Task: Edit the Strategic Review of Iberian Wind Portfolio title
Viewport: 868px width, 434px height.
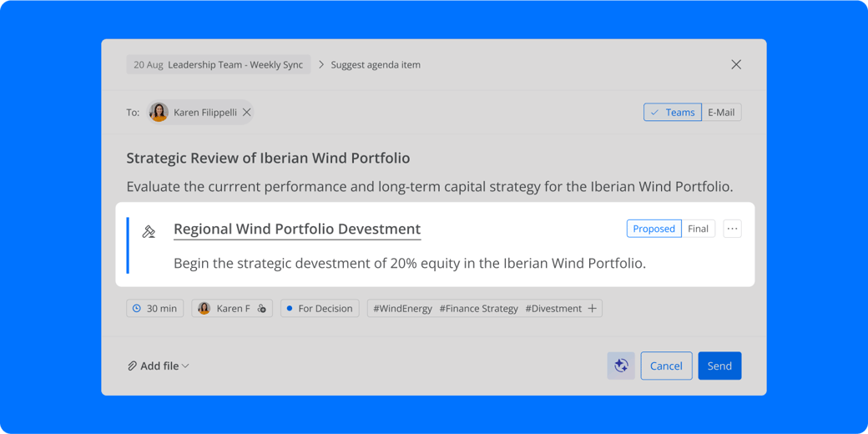Action: [x=268, y=159]
